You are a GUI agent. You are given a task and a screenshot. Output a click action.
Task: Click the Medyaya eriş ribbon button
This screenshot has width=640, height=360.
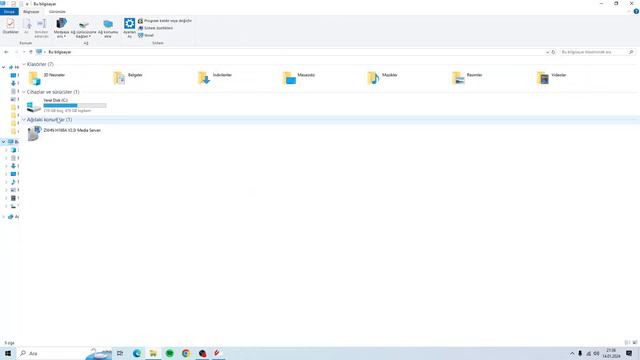[x=61, y=28]
